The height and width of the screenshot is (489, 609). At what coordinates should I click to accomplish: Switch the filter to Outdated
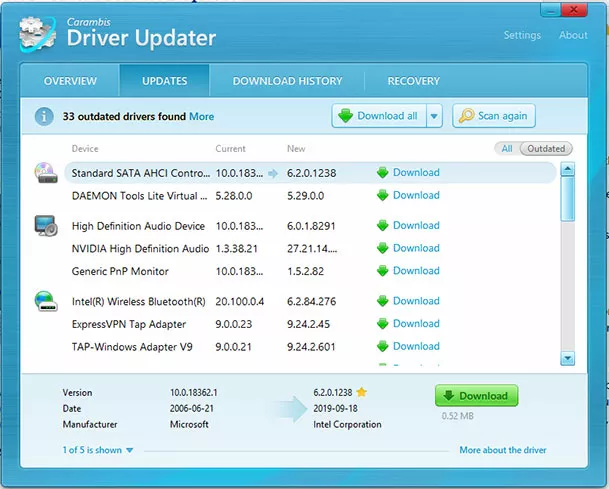click(x=546, y=148)
